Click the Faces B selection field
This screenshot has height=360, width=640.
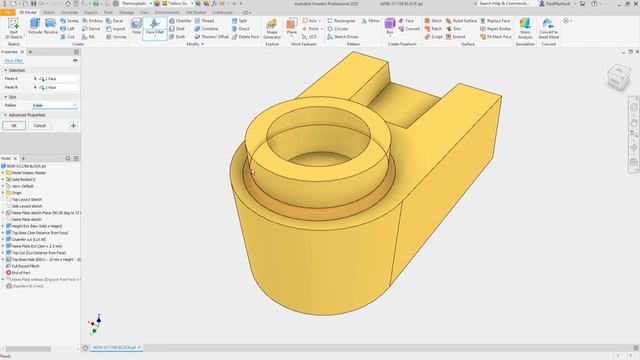tap(55, 87)
